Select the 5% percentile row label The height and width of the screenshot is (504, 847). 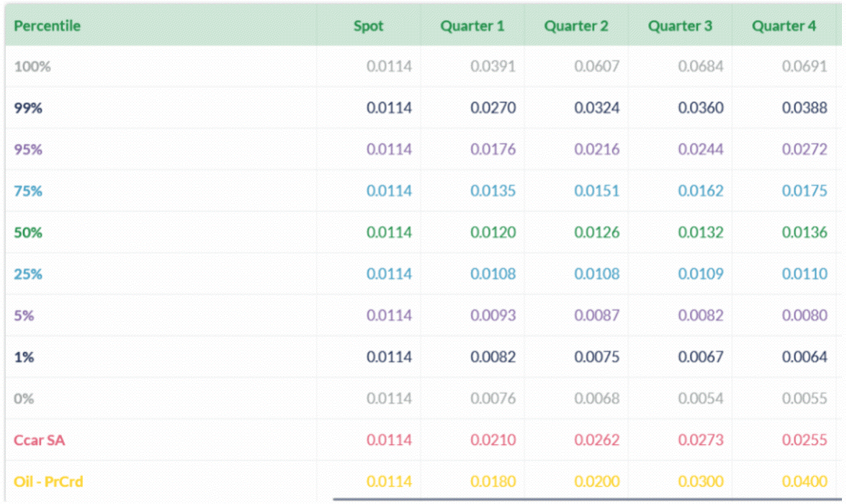pyautogui.click(x=24, y=315)
